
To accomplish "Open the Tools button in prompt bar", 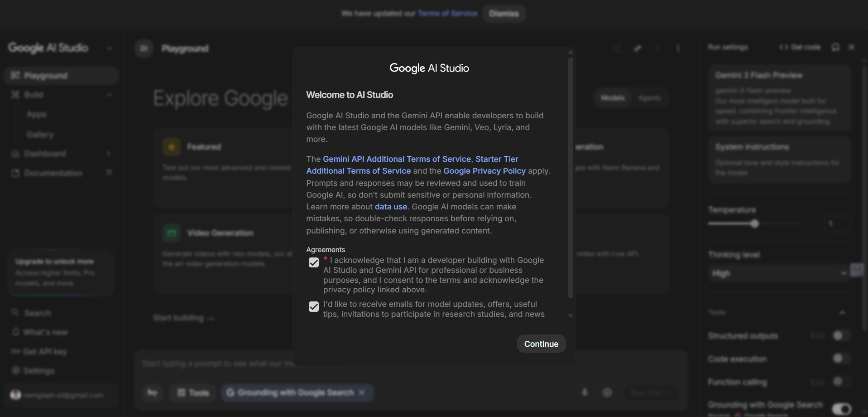I will tap(193, 393).
